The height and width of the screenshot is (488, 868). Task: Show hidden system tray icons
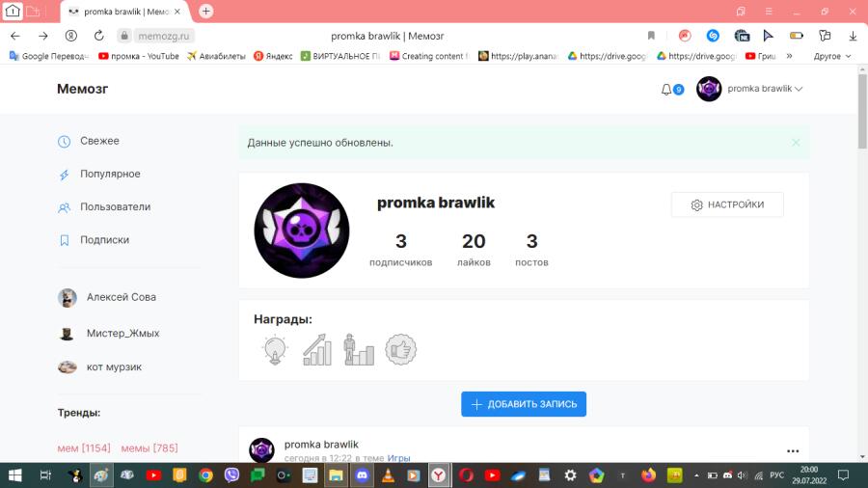(695, 475)
